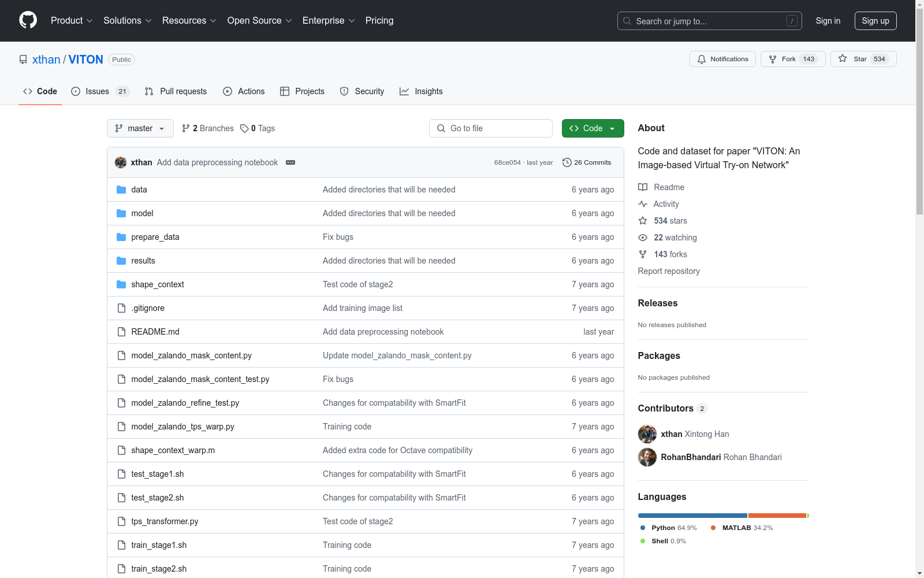Click xthan's avatar in latest commit row
Viewport: 924px width, 578px height.
(x=121, y=162)
